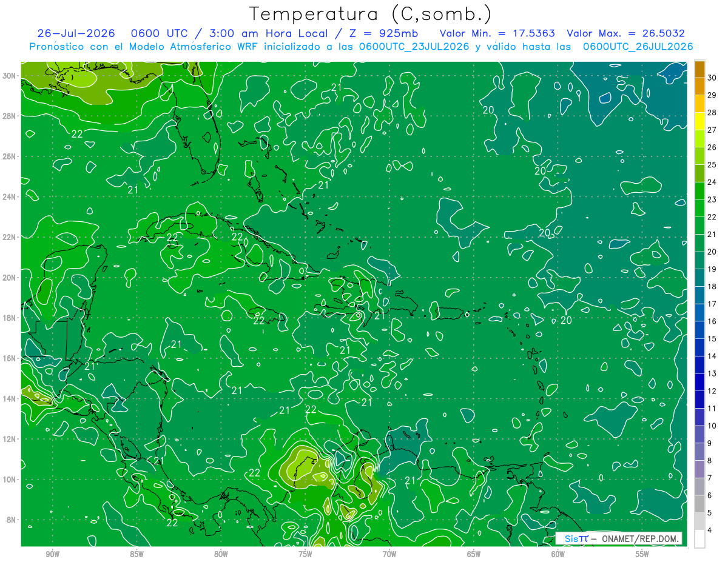
Task: Click longitude axis label '90W'
Action: click(x=52, y=554)
